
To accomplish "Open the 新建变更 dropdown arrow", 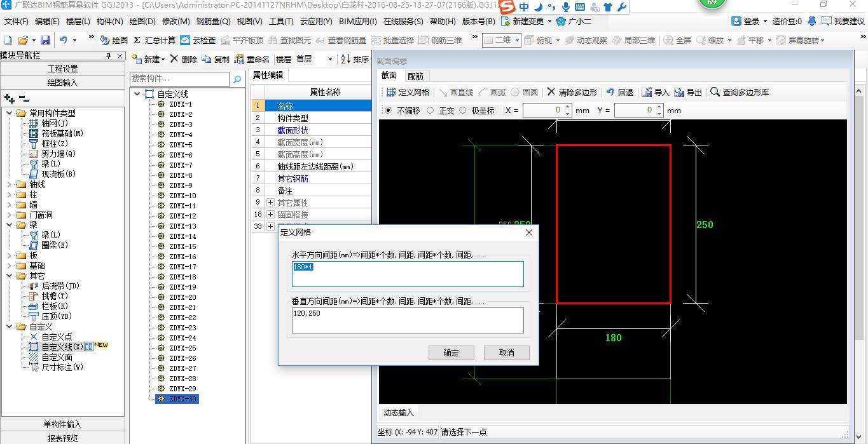I will coord(549,21).
